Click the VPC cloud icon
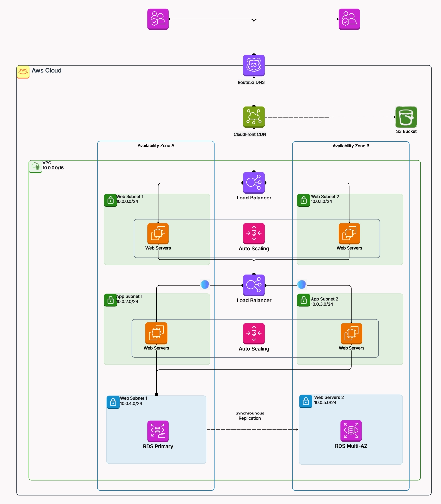Image resolution: width=441 pixels, height=504 pixels. click(35, 165)
